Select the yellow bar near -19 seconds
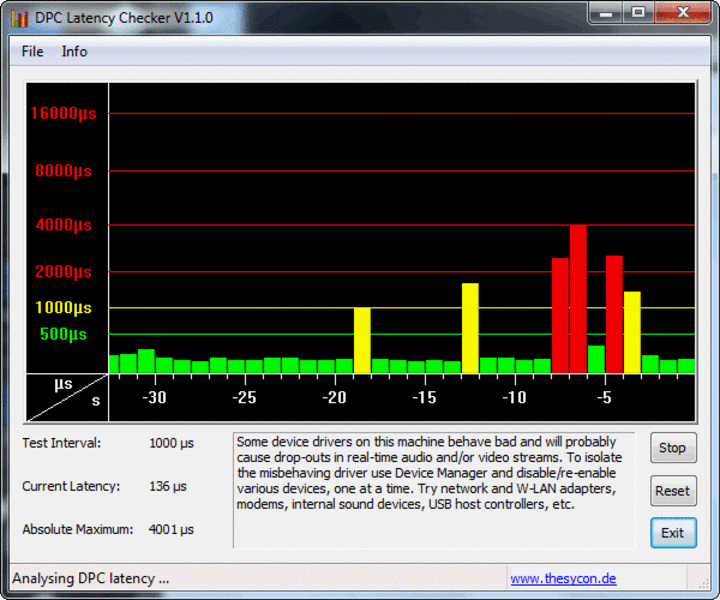Viewport: 720px width, 600px height. pyautogui.click(x=362, y=340)
